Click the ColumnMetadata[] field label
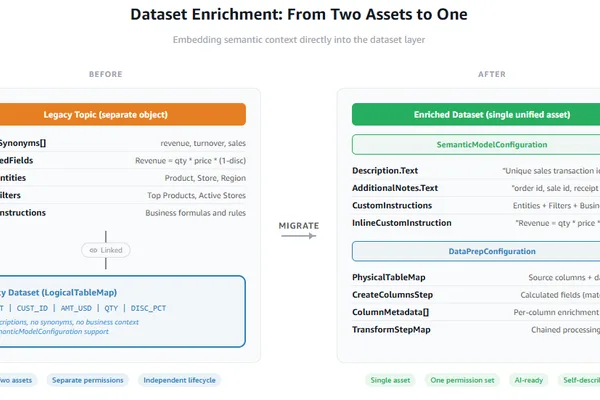This screenshot has width=600, height=400. pyautogui.click(x=390, y=312)
